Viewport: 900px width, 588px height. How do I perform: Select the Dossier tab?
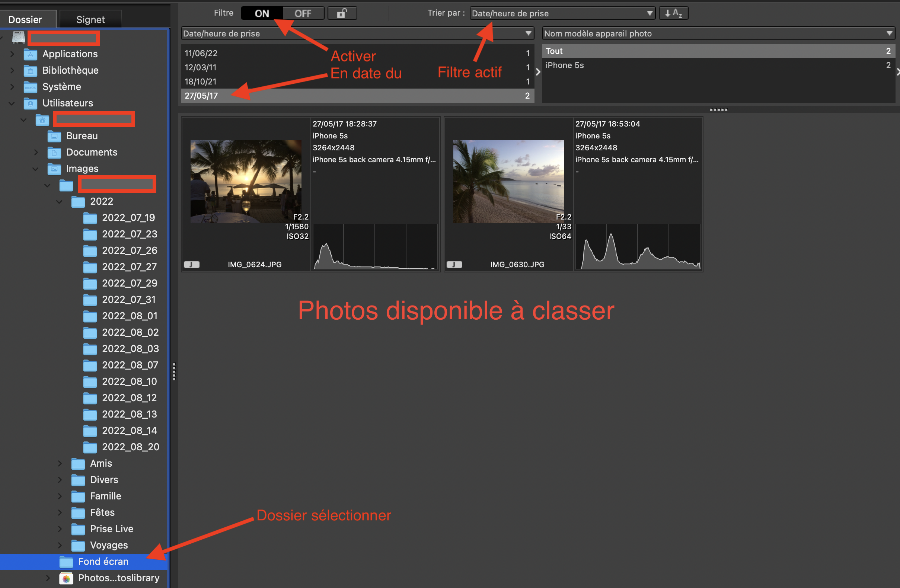pyautogui.click(x=25, y=20)
